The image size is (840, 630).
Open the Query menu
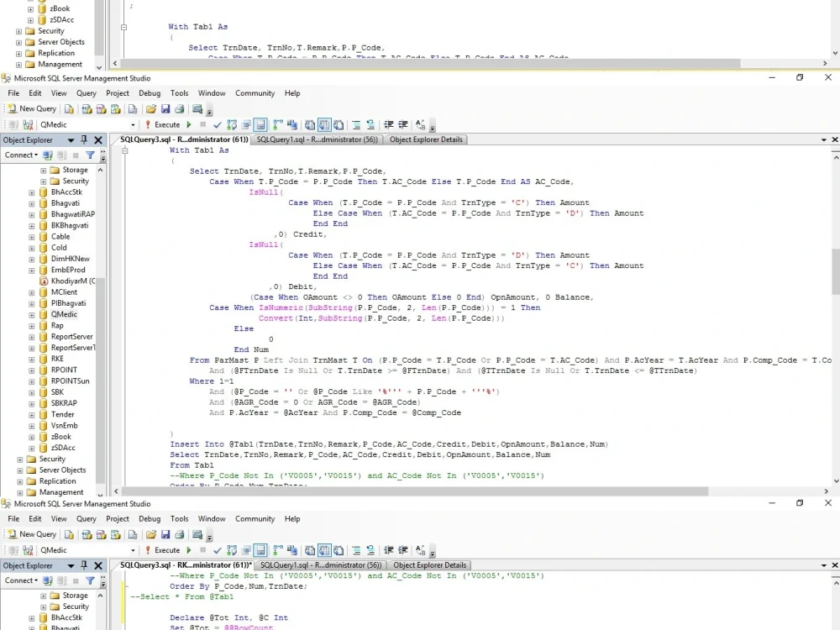pos(87,93)
